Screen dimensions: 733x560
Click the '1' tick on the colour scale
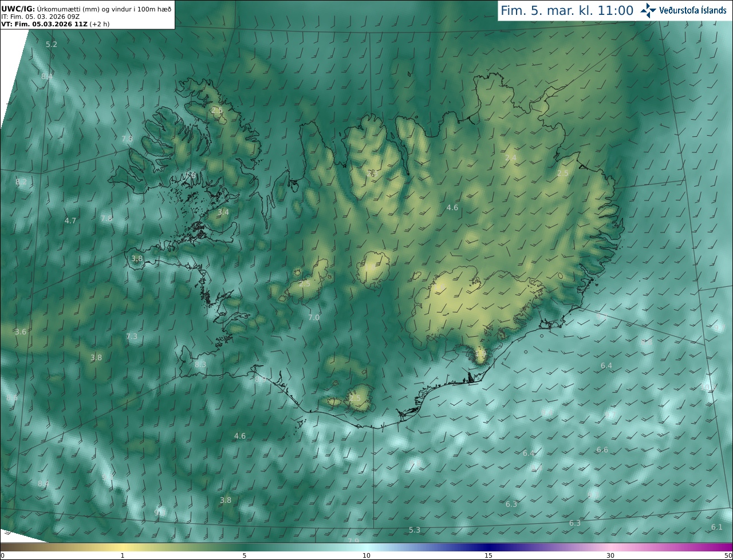point(123,555)
